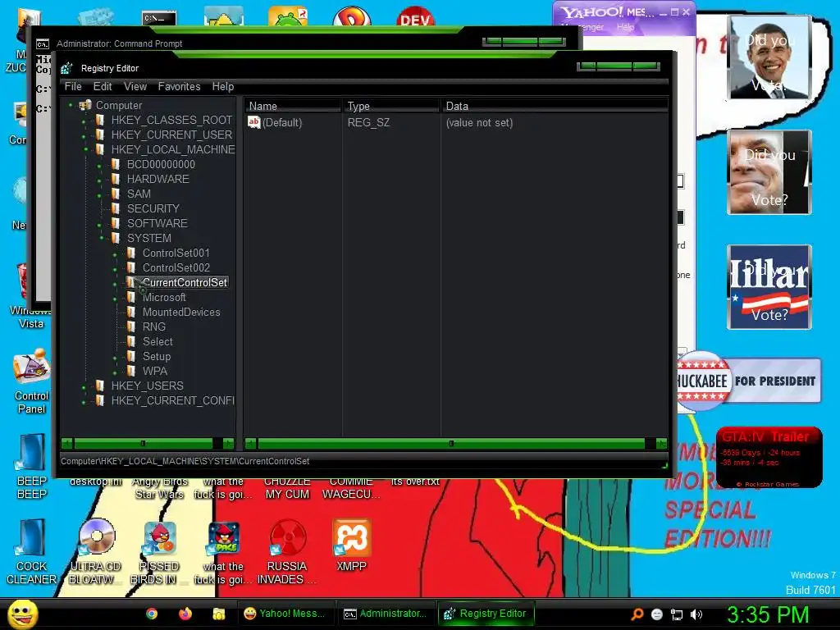Collapse the Computer root node
Image resolution: width=840 pixels, height=630 pixels.
click(71, 105)
